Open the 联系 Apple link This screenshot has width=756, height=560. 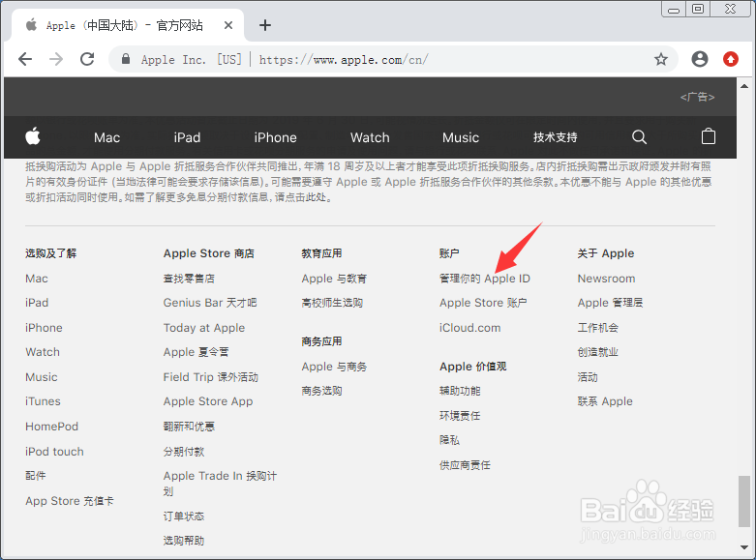[605, 401]
